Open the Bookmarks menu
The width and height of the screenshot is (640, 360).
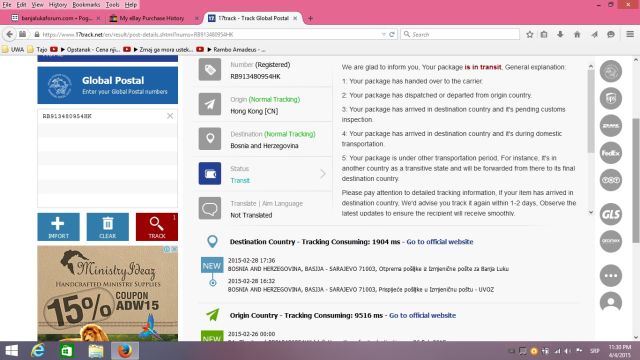86,5
